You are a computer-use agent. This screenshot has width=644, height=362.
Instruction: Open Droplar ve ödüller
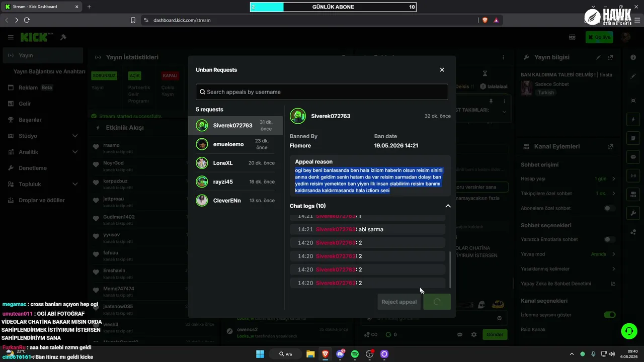click(x=43, y=200)
